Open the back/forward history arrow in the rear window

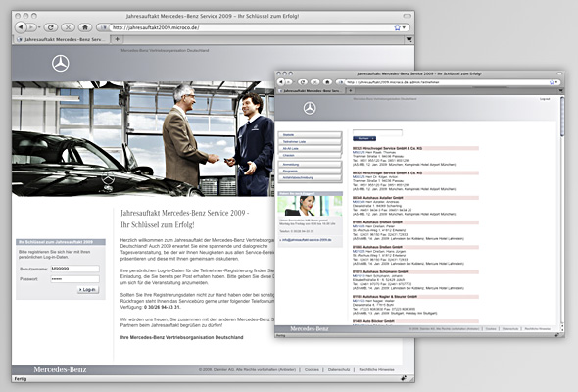[x=39, y=27]
